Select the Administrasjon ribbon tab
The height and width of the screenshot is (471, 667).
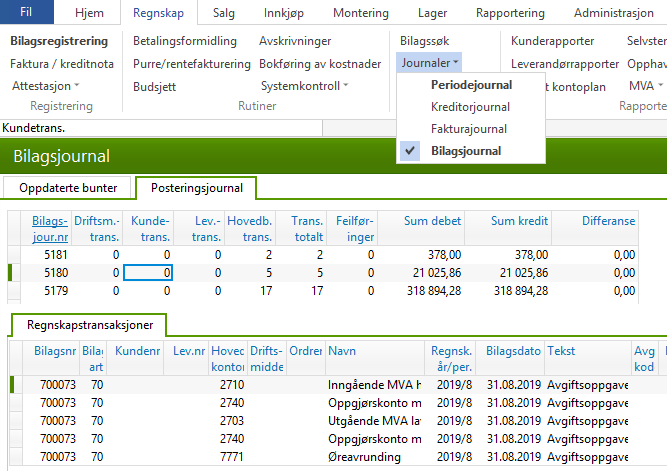click(x=613, y=13)
